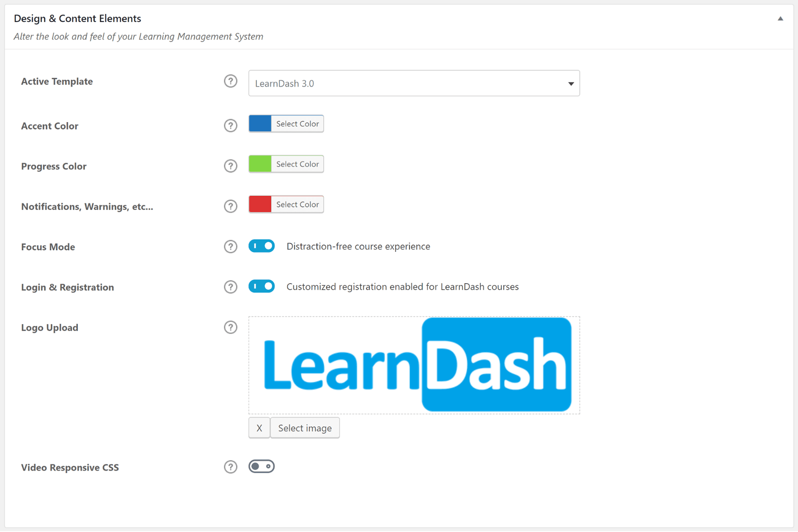
Task: Collapse the Design & Content Elements panel
Action: [780, 18]
